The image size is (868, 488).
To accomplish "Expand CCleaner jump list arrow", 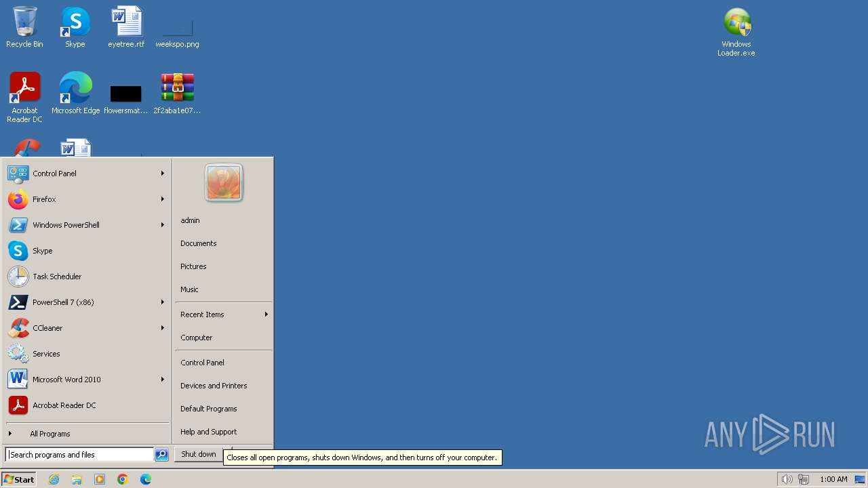I will coord(163,328).
